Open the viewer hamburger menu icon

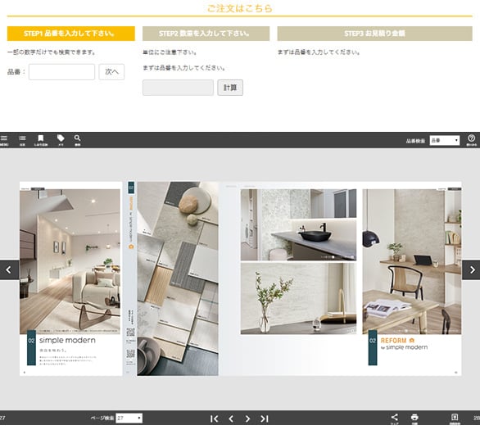pyautogui.click(x=3, y=140)
